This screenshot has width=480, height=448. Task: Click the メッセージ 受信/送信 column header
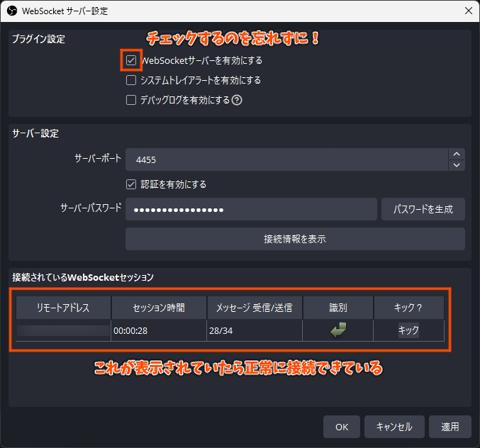click(x=254, y=308)
